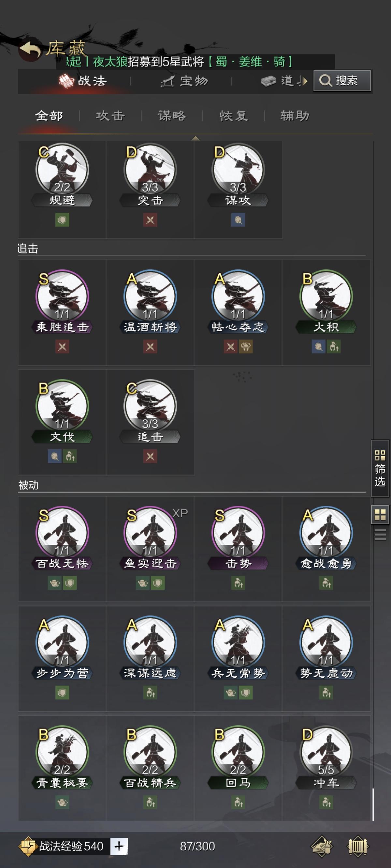Screen dimensions: 391x868
Task: Switch to grid view layout
Action: pos(380,514)
